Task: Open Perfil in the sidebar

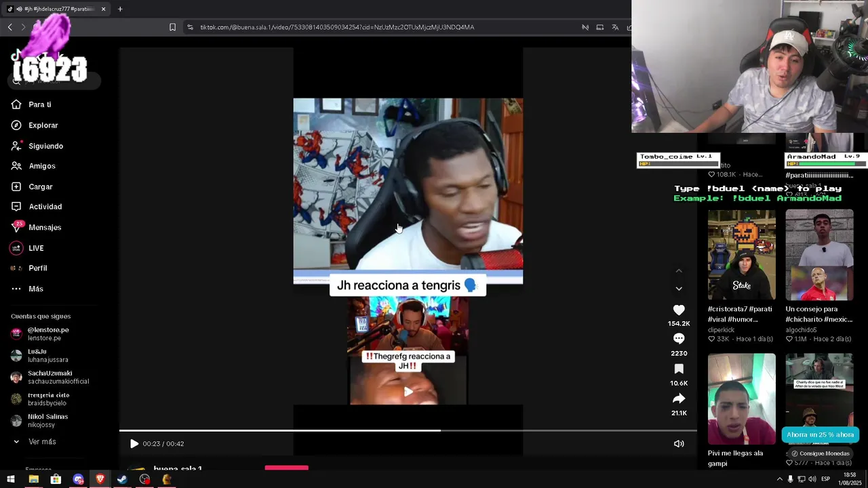Action: tap(37, 268)
